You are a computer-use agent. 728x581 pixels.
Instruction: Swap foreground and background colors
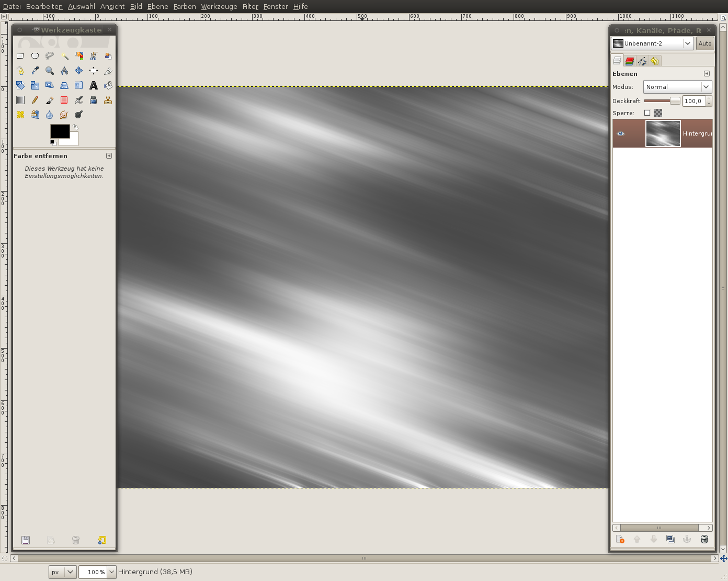(75, 127)
